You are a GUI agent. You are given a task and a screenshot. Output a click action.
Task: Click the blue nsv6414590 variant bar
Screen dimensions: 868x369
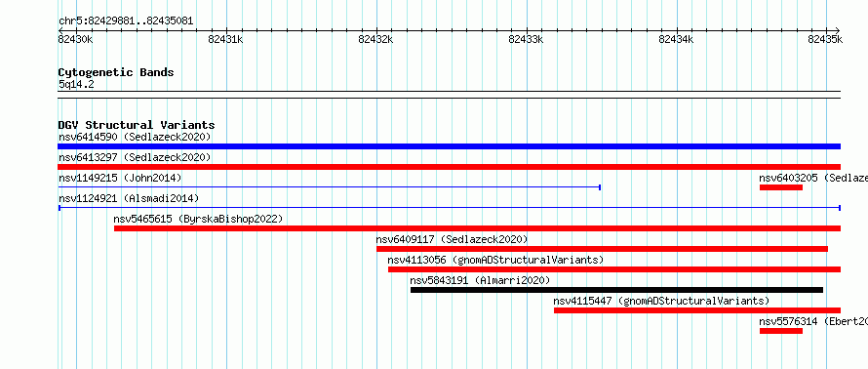coord(449,146)
